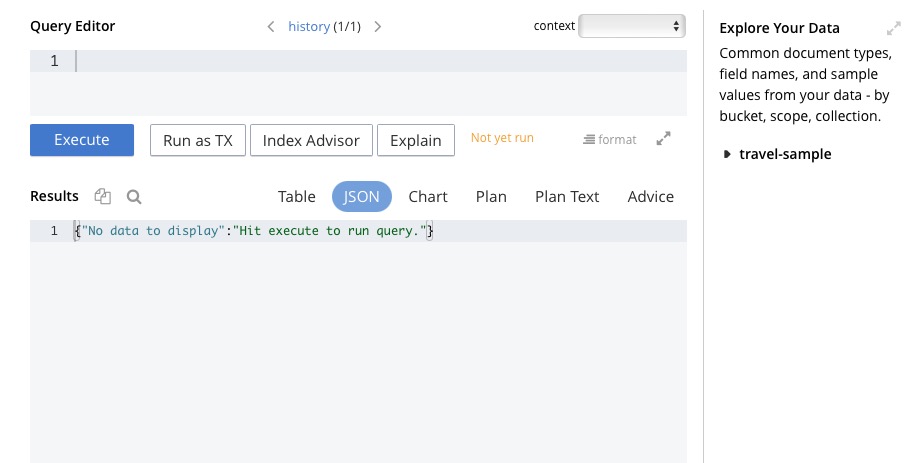Screen dimensions: 916x463
Task: Click the "Query Editor" heading
Action: [72, 26]
